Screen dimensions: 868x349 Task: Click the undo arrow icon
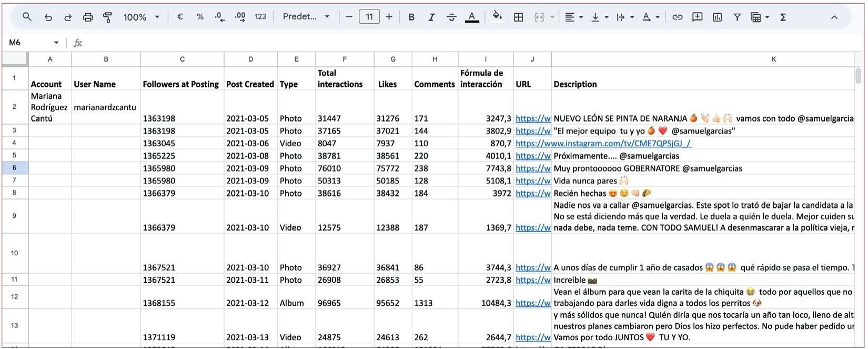point(48,17)
